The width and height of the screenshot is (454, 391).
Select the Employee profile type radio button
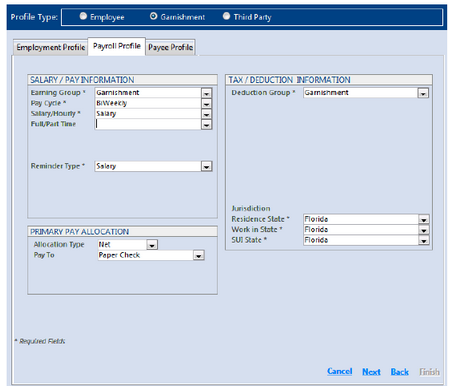83,16
